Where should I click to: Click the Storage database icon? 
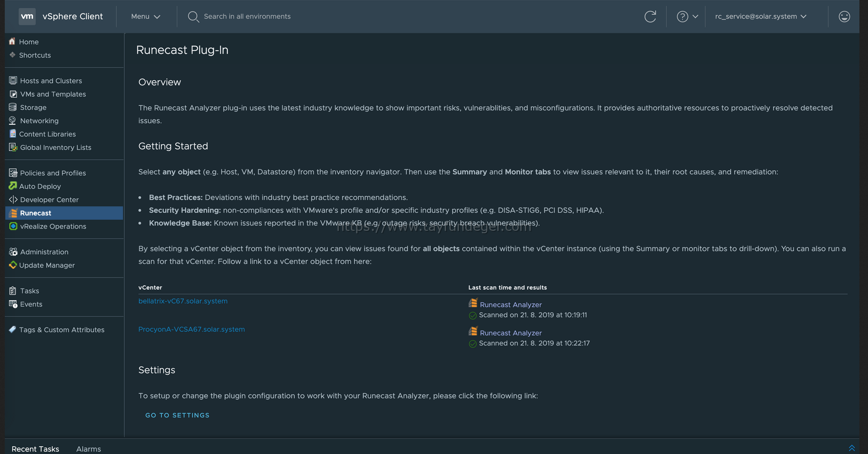click(13, 107)
